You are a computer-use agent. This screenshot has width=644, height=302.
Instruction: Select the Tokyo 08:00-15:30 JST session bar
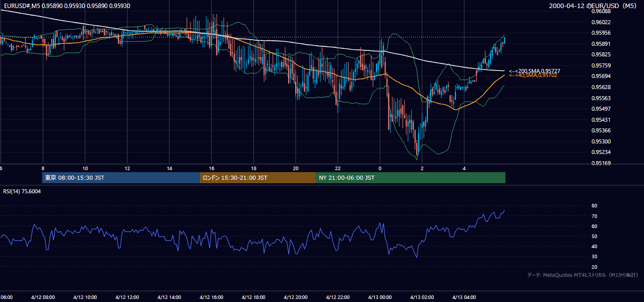pos(121,178)
